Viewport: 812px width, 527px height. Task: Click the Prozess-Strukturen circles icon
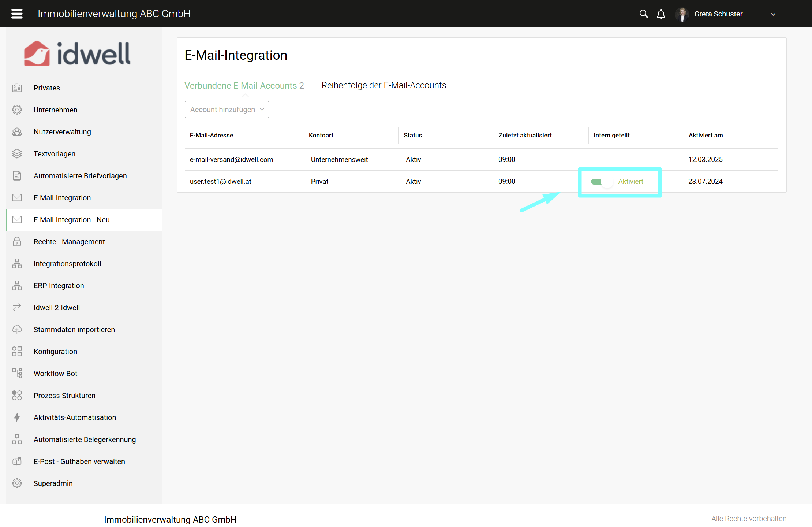[x=17, y=395]
